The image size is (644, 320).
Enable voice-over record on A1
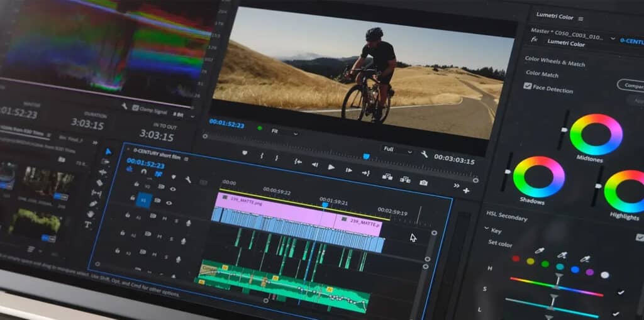tap(188, 223)
